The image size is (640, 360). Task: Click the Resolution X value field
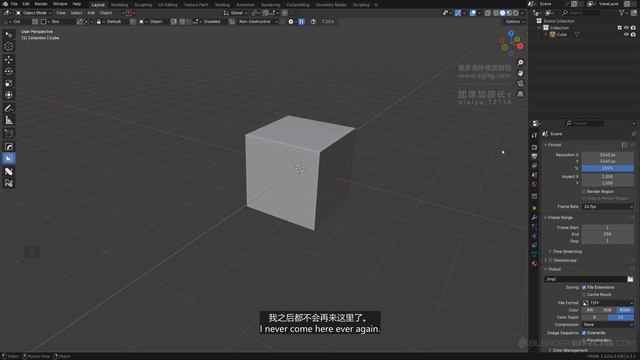pos(608,155)
